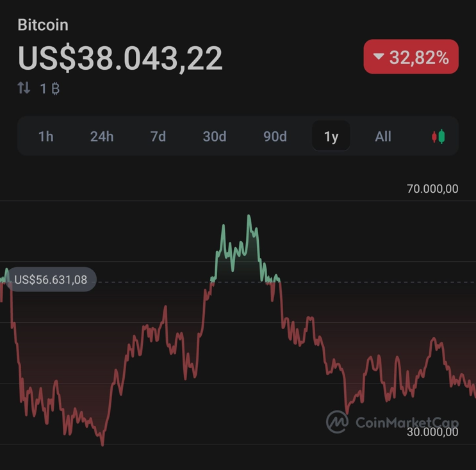Select the 24h time range
This screenshot has height=470, width=476.
click(x=102, y=136)
